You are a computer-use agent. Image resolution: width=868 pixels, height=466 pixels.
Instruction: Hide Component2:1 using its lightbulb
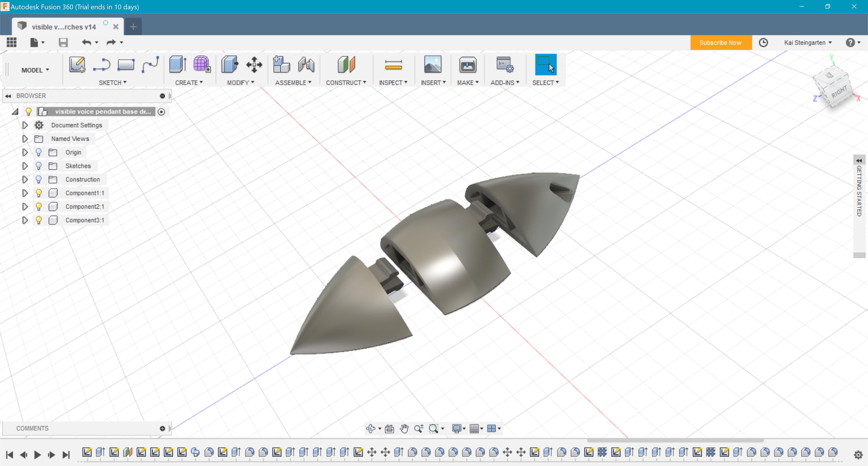pos(39,206)
